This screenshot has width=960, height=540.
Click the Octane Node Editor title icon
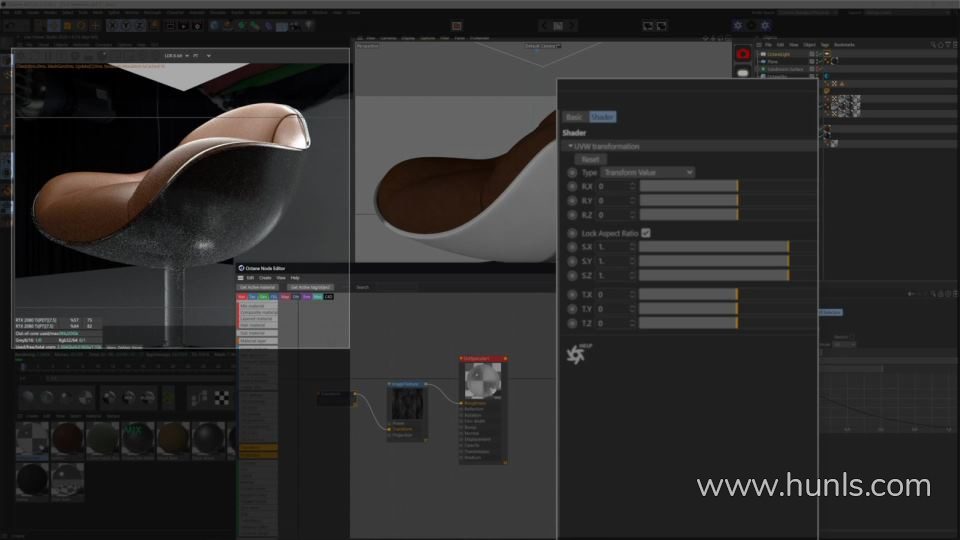(x=241, y=268)
